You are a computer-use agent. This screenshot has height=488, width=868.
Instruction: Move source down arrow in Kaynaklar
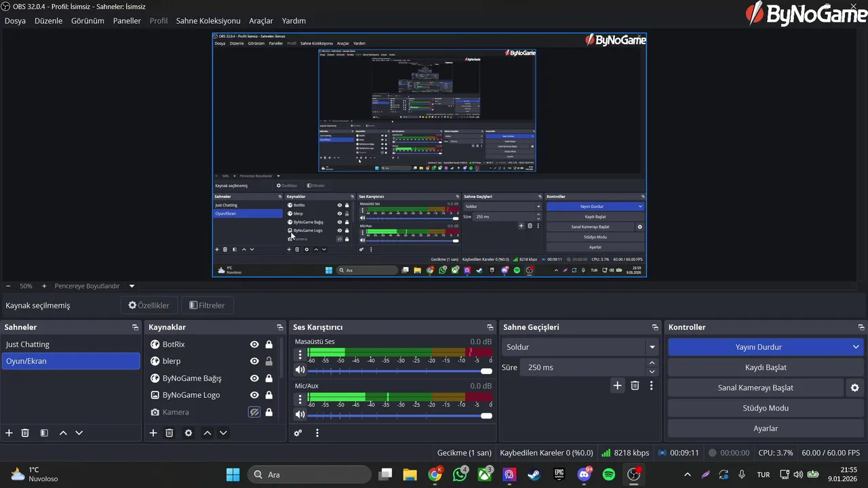223,433
